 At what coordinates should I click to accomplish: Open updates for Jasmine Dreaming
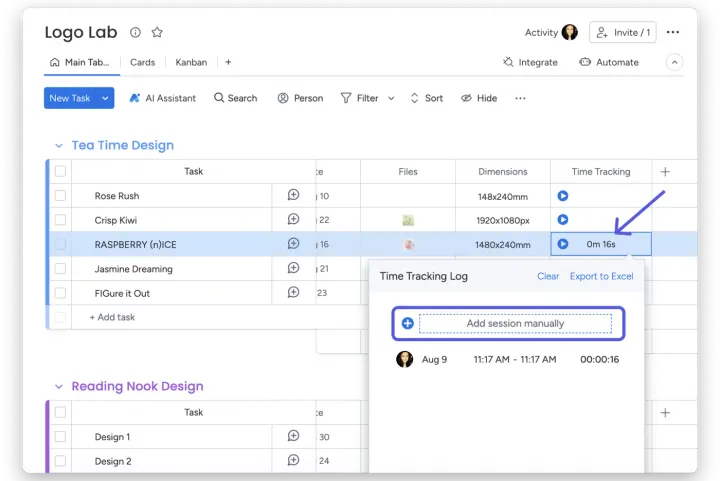[x=293, y=268]
